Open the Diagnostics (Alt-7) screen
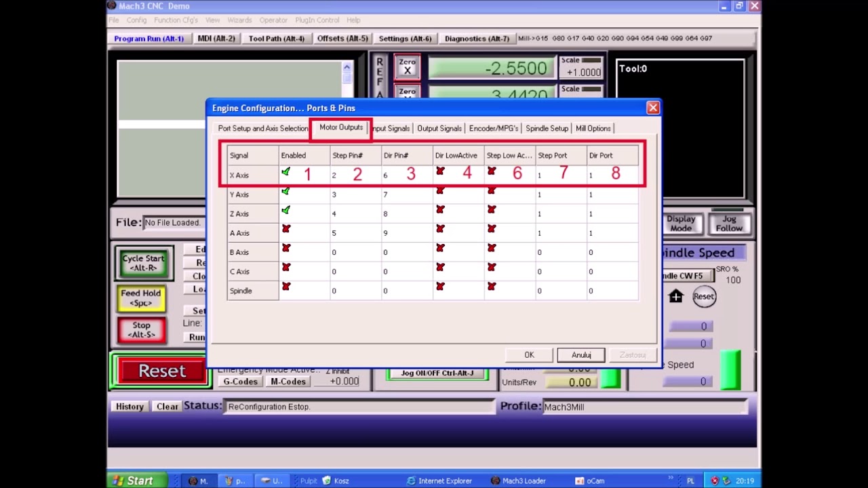Screen dimensions: 868x488 click(x=477, y=39)
